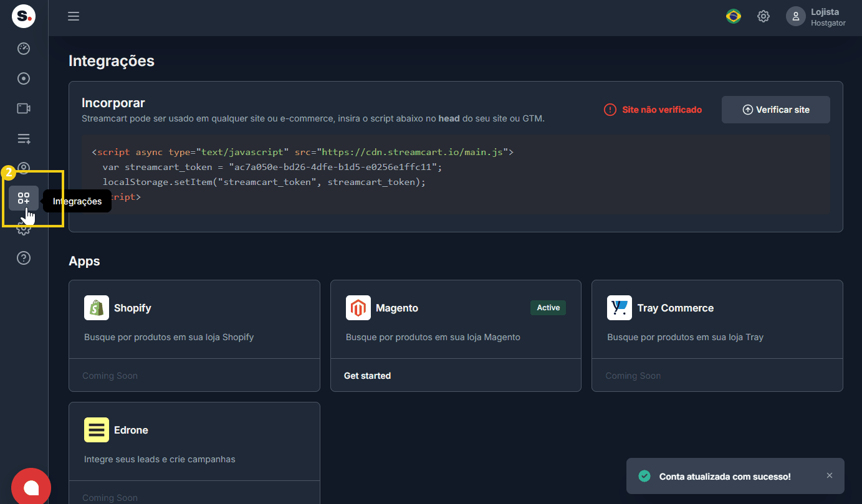Click the green success check icon in toast
This screenshot has height=504, width=862.
tap(644, 476)
